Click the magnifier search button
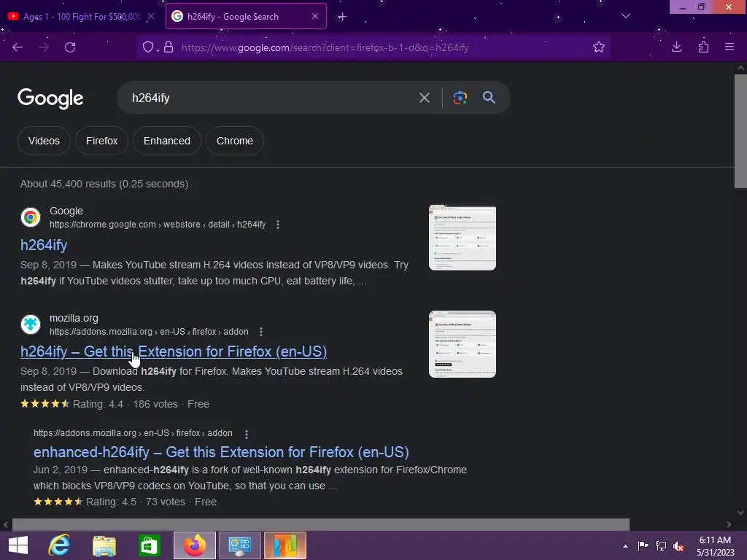 click(489, 98)
